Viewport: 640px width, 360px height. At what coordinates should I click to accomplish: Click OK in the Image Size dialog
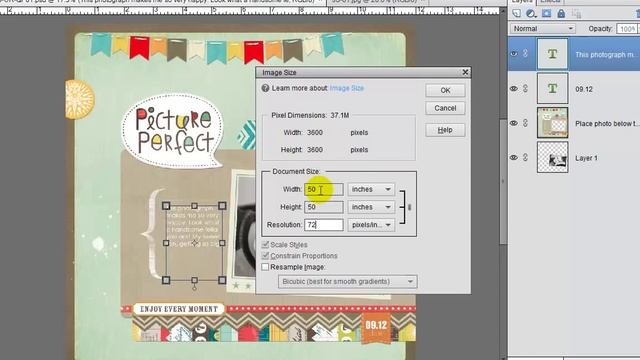click(445, 90)
